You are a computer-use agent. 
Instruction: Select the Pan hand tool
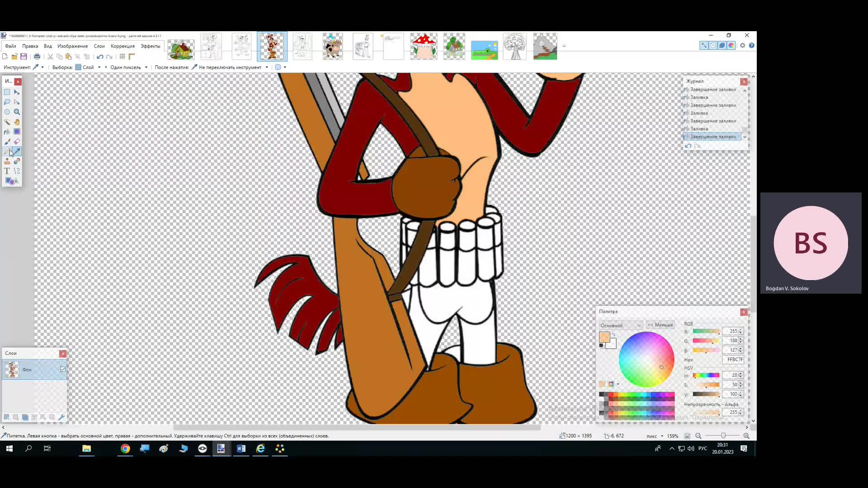point(17,122)
